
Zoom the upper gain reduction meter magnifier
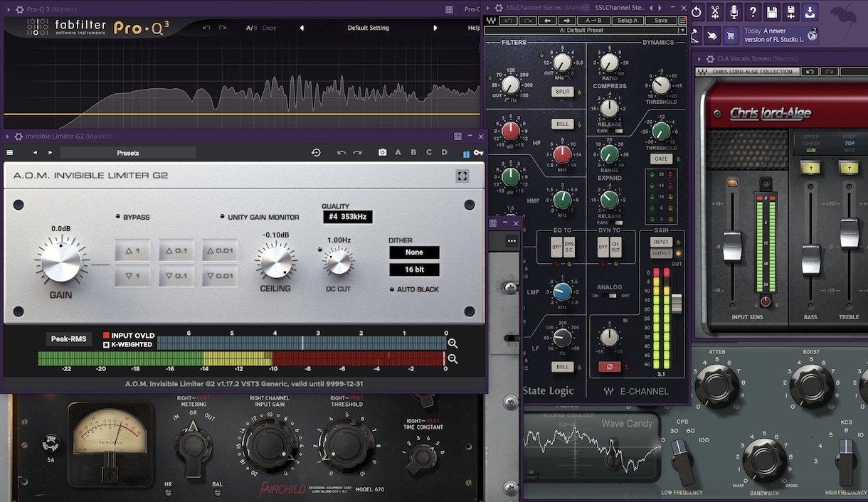[x=452, y=343]
